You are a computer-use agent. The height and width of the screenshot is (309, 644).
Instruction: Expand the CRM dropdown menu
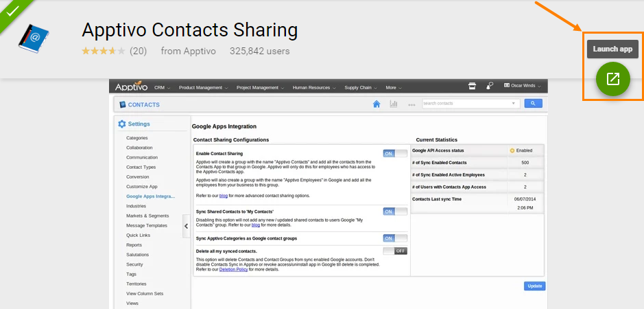(162, 87)
